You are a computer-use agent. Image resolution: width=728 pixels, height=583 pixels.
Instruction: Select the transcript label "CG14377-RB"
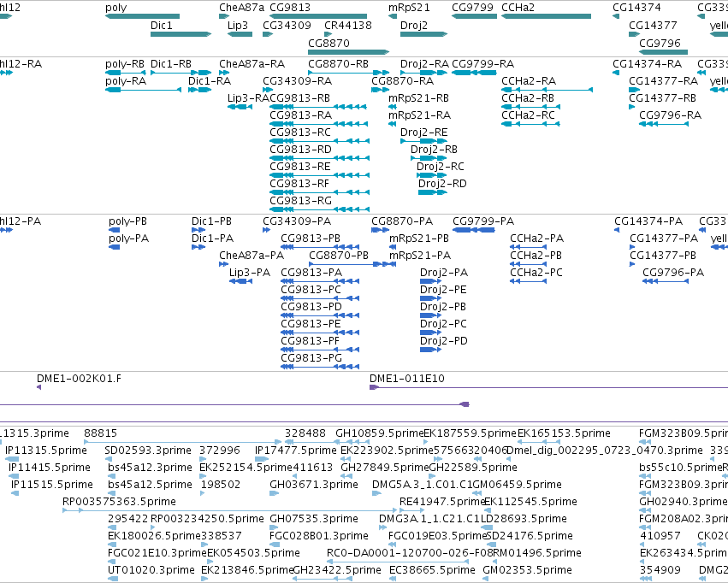click(x=662, y=98)
